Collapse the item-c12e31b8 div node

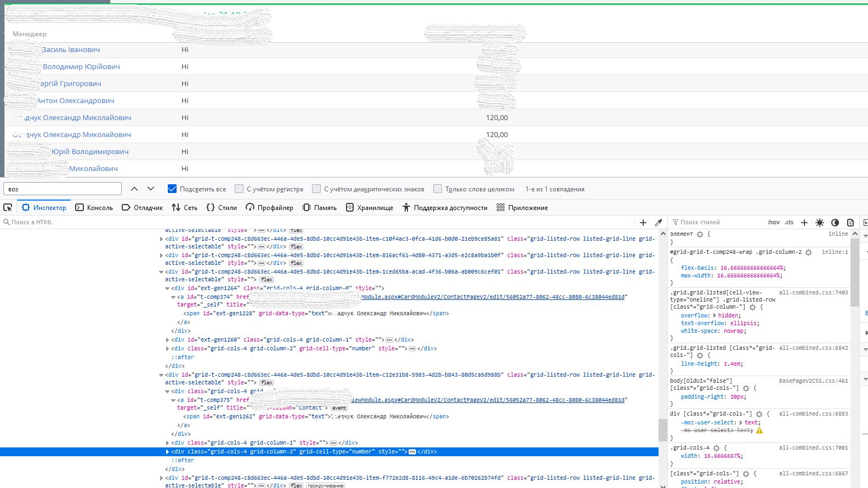click(x=161, y=375)
